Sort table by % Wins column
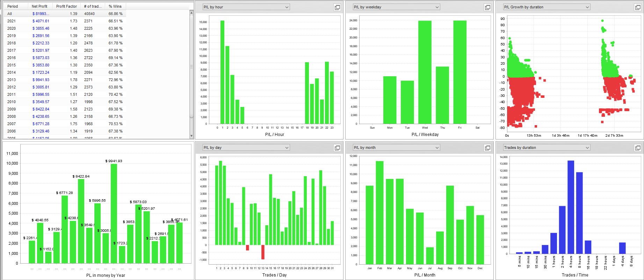Image resolution: width=644 pixels, height=280 pixels. [115, 6]
